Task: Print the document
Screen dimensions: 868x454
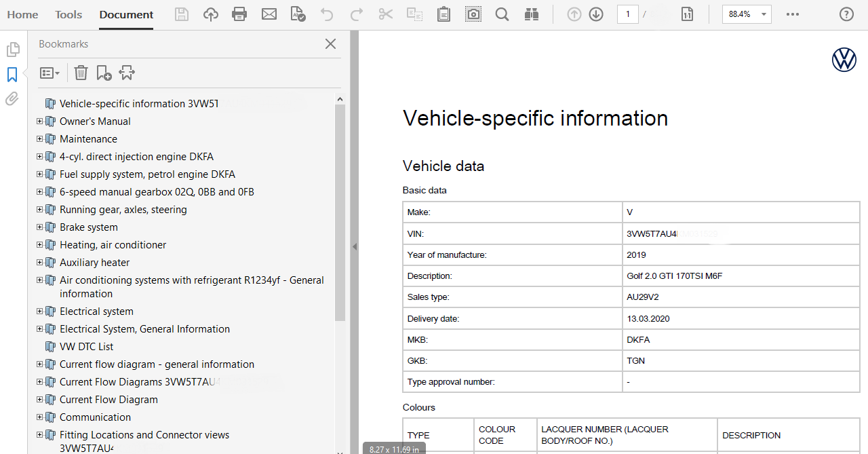Action: coord(239,14)
